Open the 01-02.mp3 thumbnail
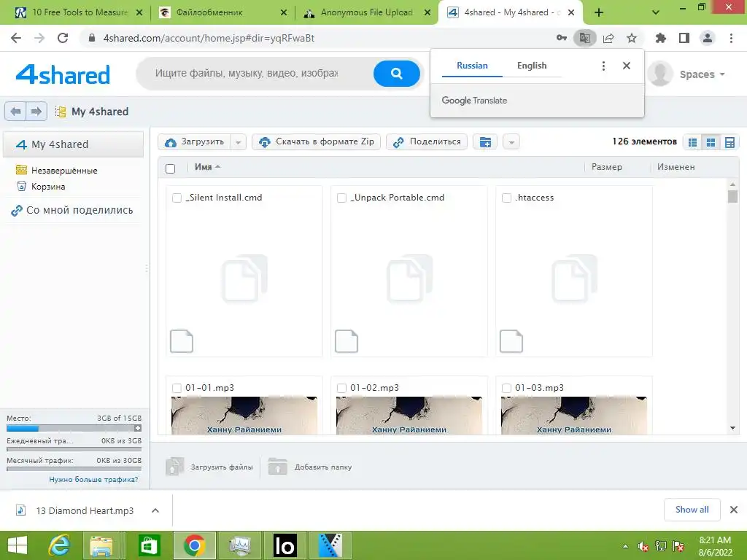This screenshot has width=747, height=560. (x=409, y=415)
